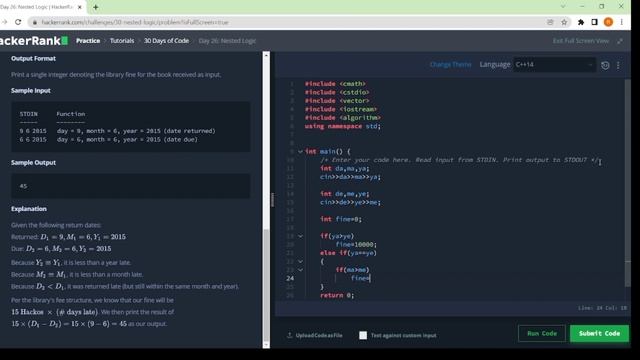640x360 pixels.
Task: Click the panel divider resize handle
Action: click(x=272, y=200)
